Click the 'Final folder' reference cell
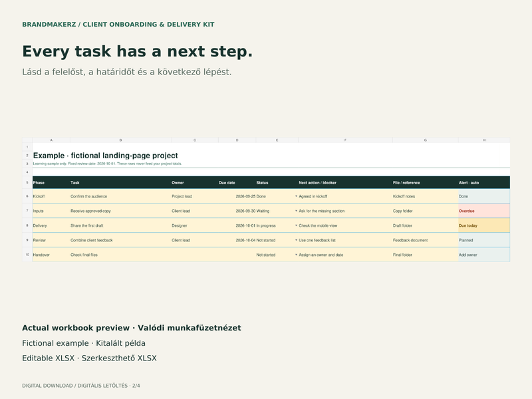Screen dimensions: 532x399 click(x=425, y=255)
